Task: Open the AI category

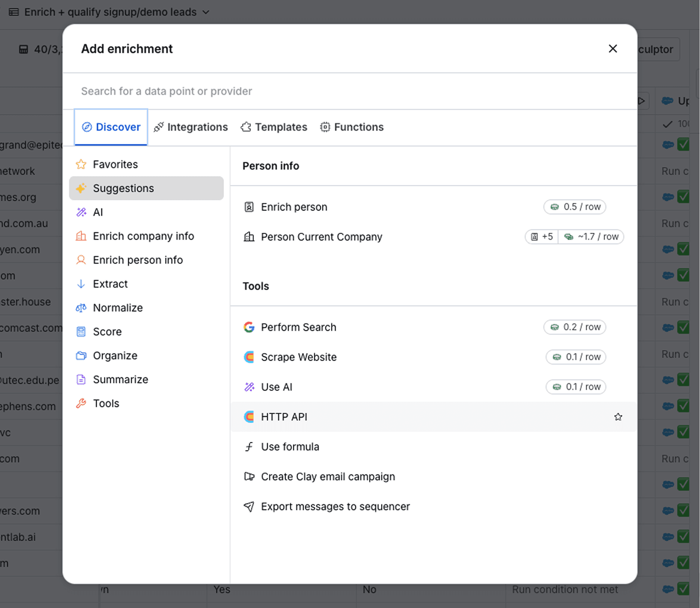Action: 146,212
